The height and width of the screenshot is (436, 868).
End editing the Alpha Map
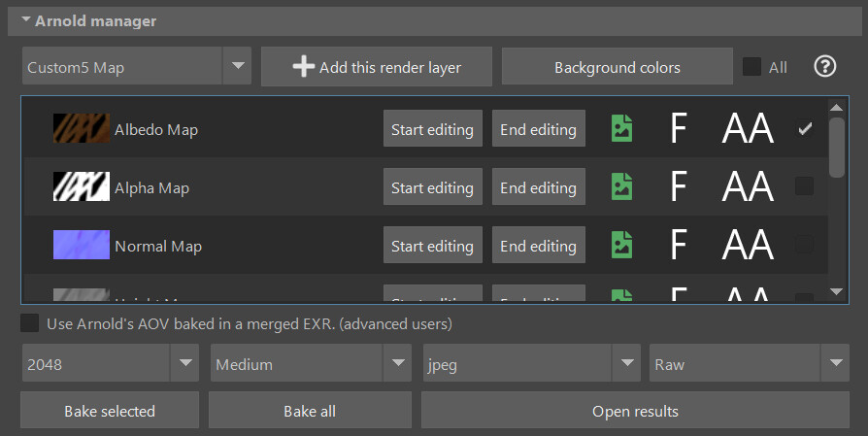(539, 186)
